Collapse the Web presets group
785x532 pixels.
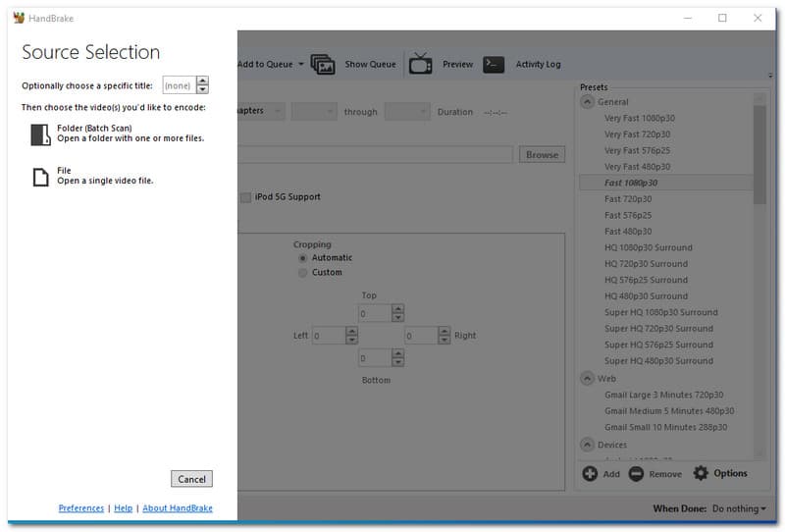pos(587,379)
